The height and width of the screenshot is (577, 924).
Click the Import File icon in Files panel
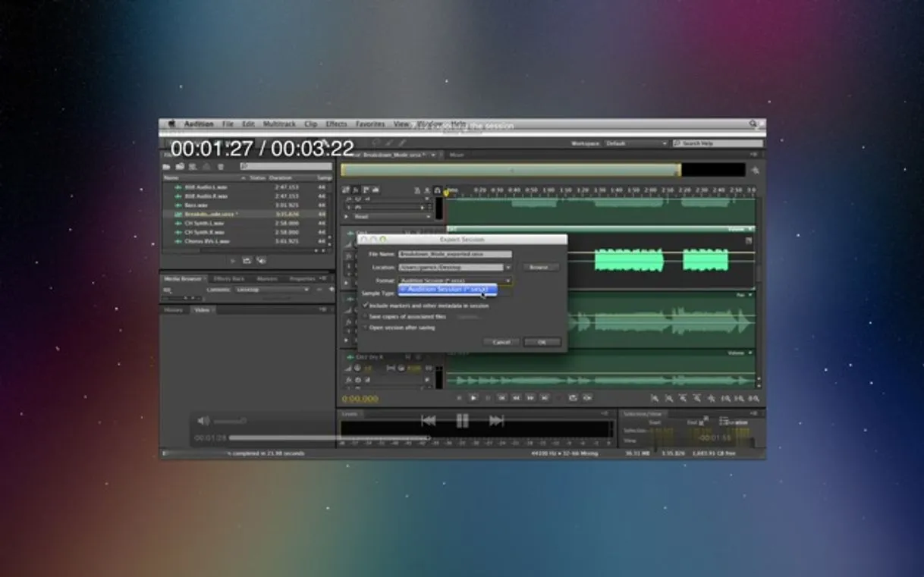(x=180, y=166)
